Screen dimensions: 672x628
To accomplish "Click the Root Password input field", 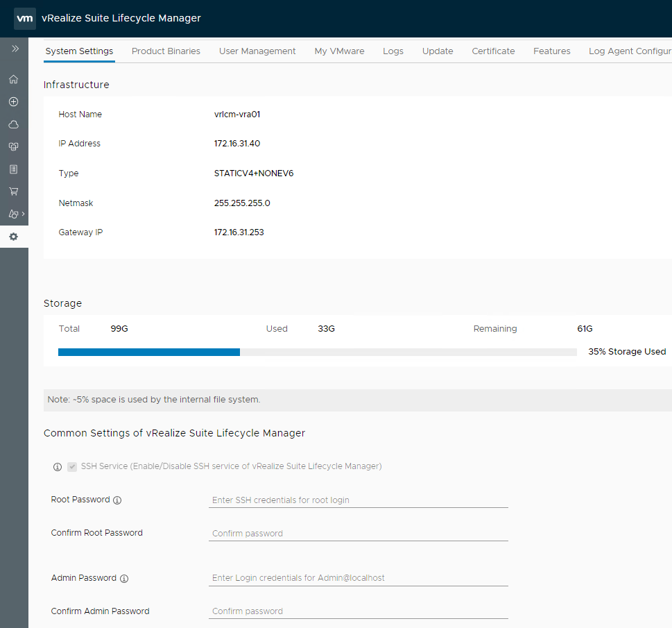I will [x=358, y=500].
